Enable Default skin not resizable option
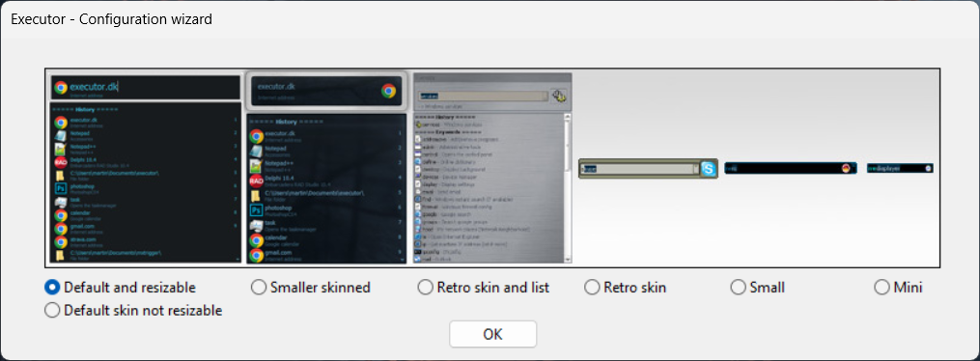This screenshot has height=361, width=980. click(134, 310)
